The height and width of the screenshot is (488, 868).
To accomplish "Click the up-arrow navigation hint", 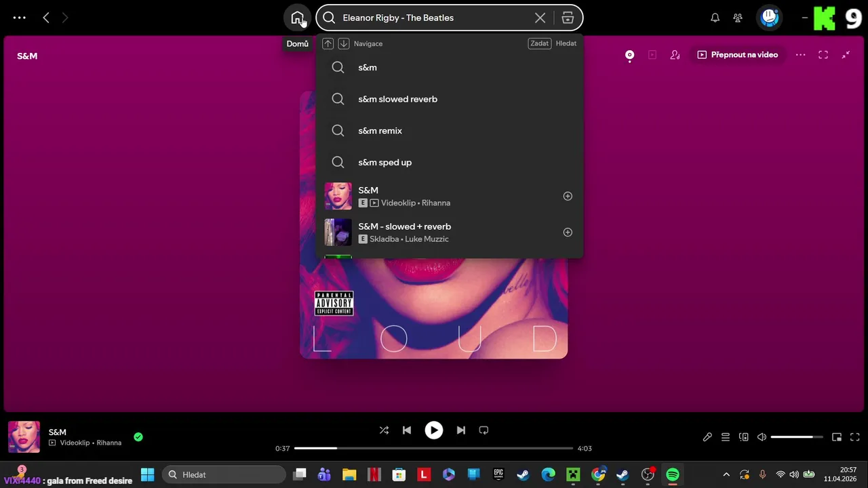I will [328, 43].
